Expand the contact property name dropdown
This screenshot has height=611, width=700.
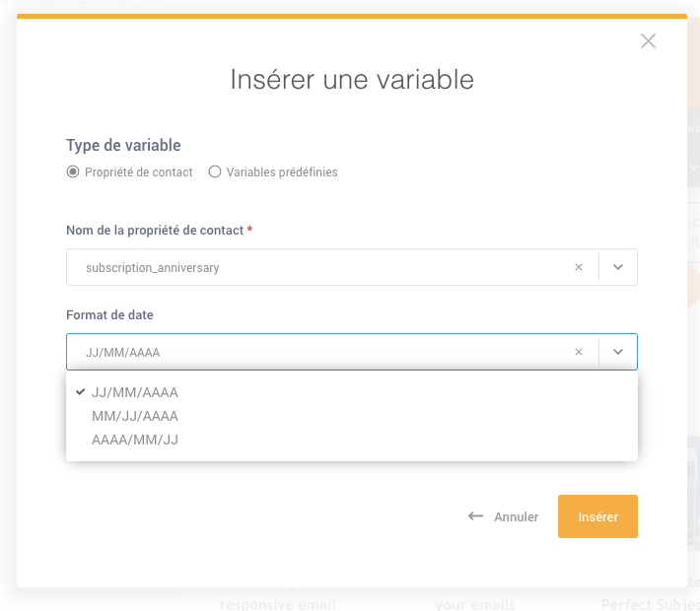[x=618, y=267]
